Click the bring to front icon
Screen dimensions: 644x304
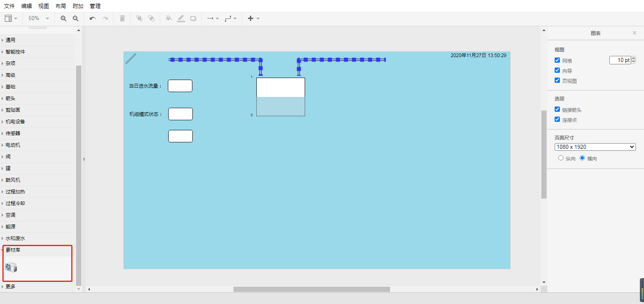pyautogui.click(x=139, y=18)
